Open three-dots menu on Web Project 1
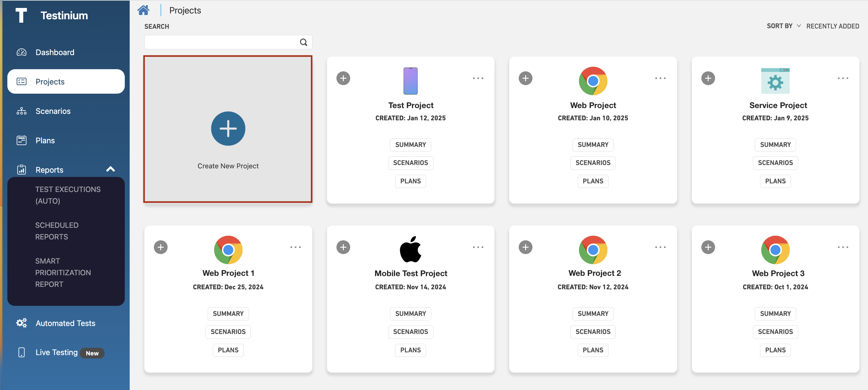 point(295,247)
